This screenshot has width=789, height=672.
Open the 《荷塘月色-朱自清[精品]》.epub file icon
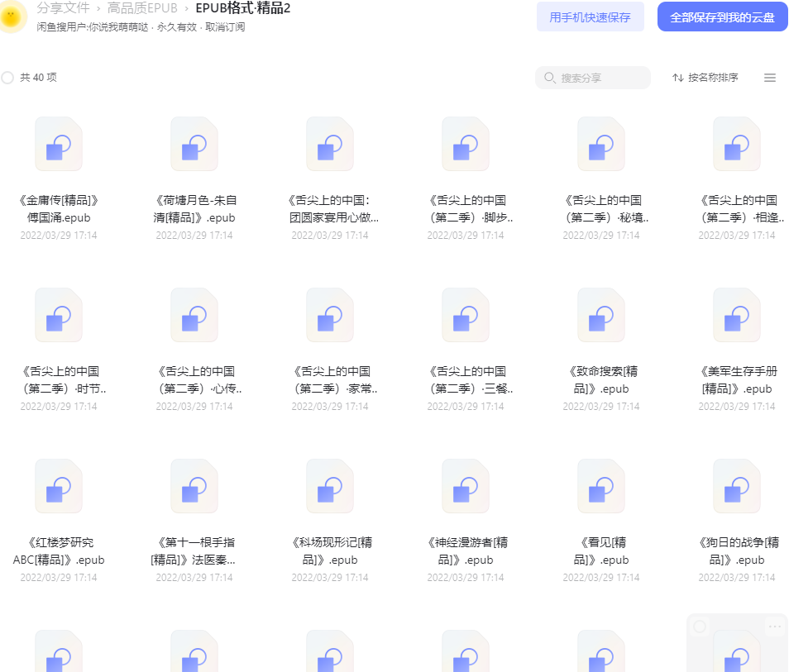[194, 145]
